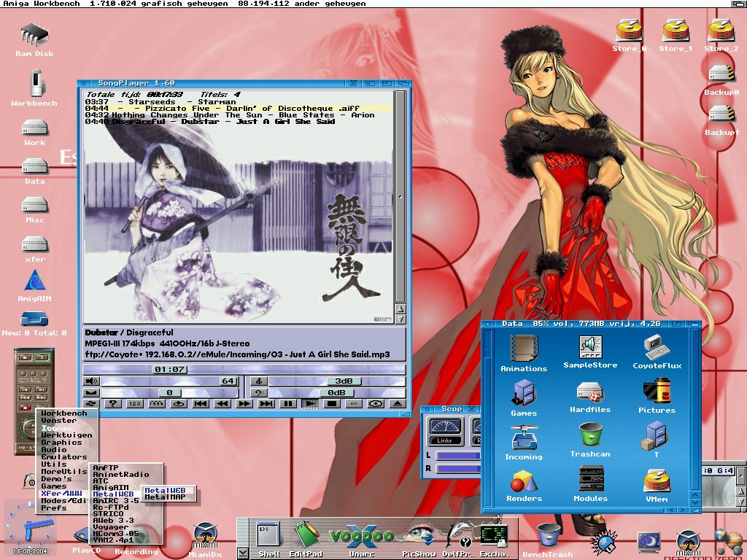Select Workbench in the popup menu
The height and width of the screenshot is (560, 747).
64,413
